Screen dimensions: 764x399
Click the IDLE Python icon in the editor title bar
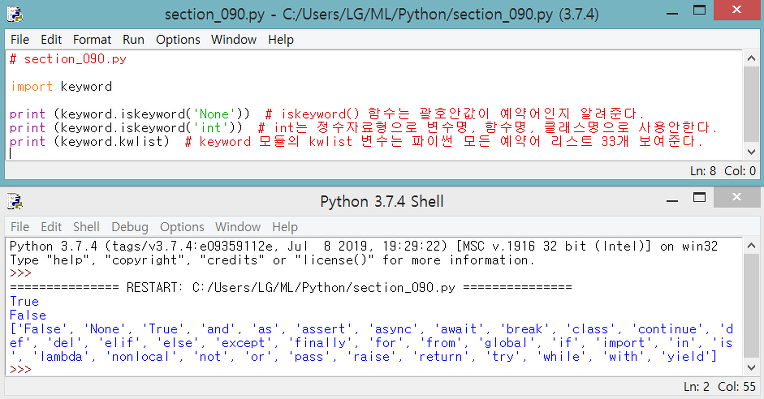coord(15,14)
